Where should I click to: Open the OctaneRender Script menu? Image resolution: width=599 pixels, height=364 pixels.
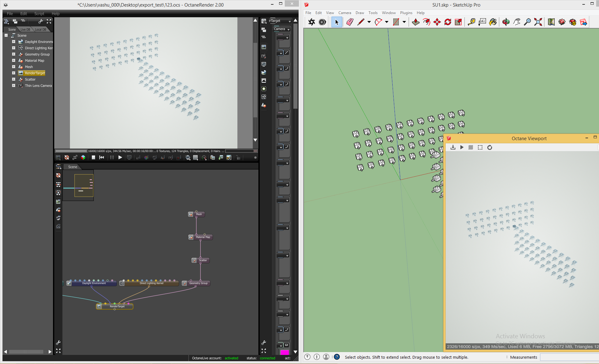pos(39,13)
